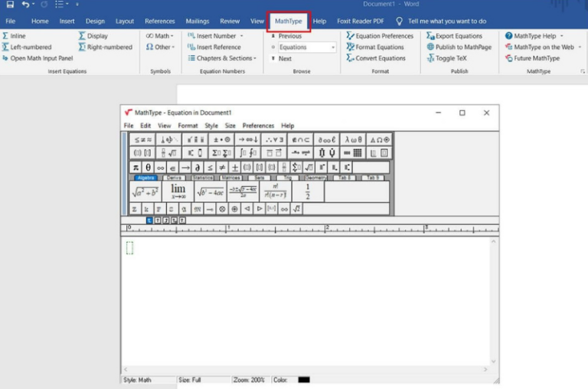
Task: Expand the MathType Help dropdown arrow
Action: pyautogui.click(x=562, y=36)
